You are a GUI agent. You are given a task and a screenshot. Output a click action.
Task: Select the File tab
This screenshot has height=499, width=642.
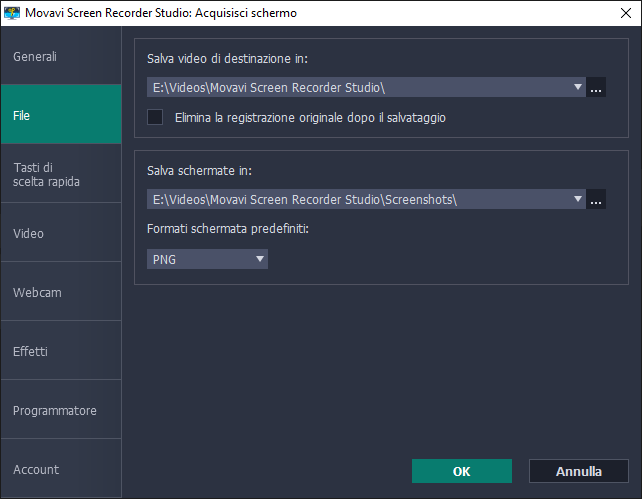[x=61, y=115]
